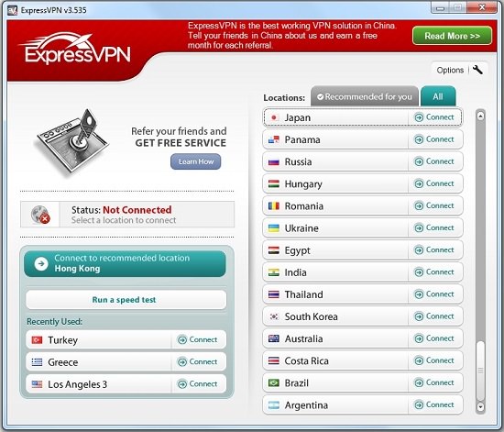The width and height of the screenshot is (504, 432).
Task: Run a speed test
Action: coord(126,300)
